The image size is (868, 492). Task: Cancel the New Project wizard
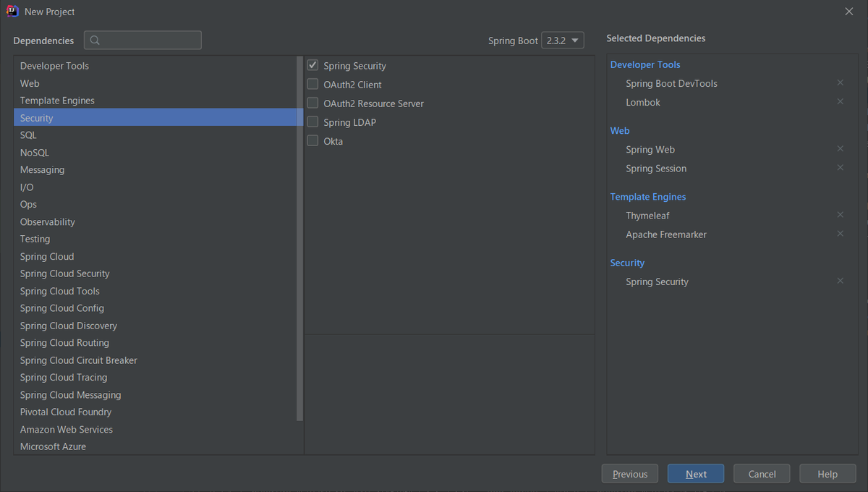[762, 474]
